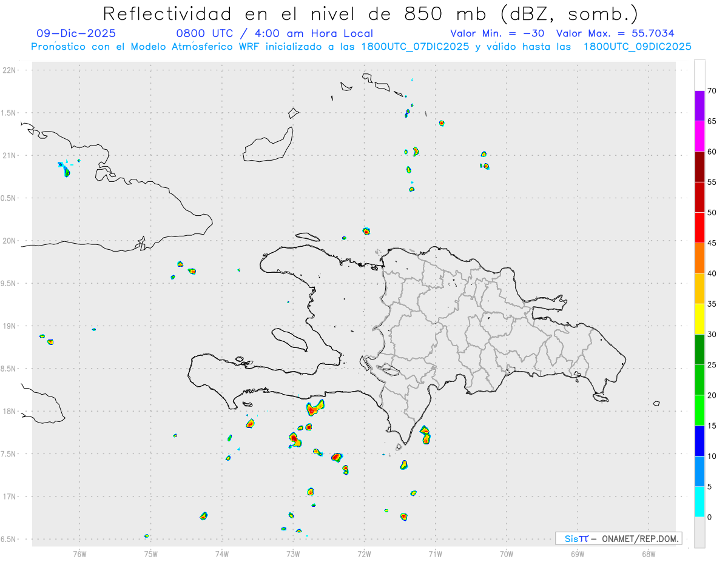This screenshot has height=562, width=728.
Task: Click the '75W' longitude label
Action: tap(151, 554)
